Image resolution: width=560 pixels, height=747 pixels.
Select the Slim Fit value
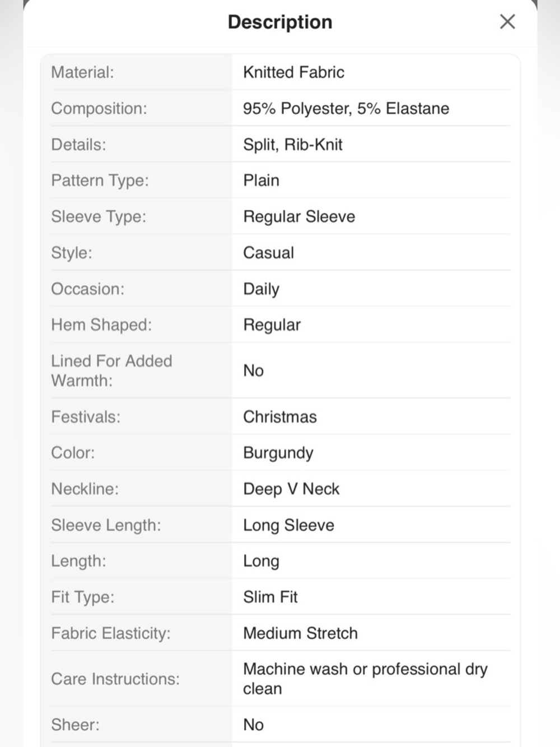pos(270,597)
